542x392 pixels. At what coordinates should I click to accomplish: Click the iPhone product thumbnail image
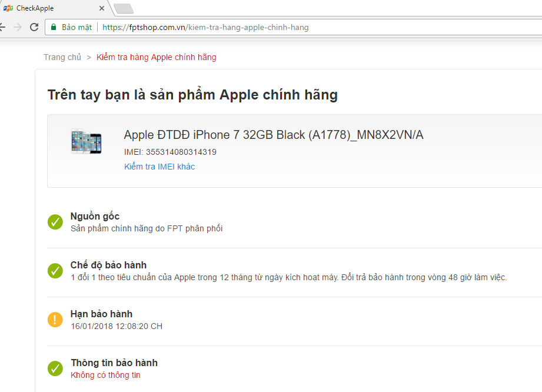pyautogui.click(x=86, y=141)
